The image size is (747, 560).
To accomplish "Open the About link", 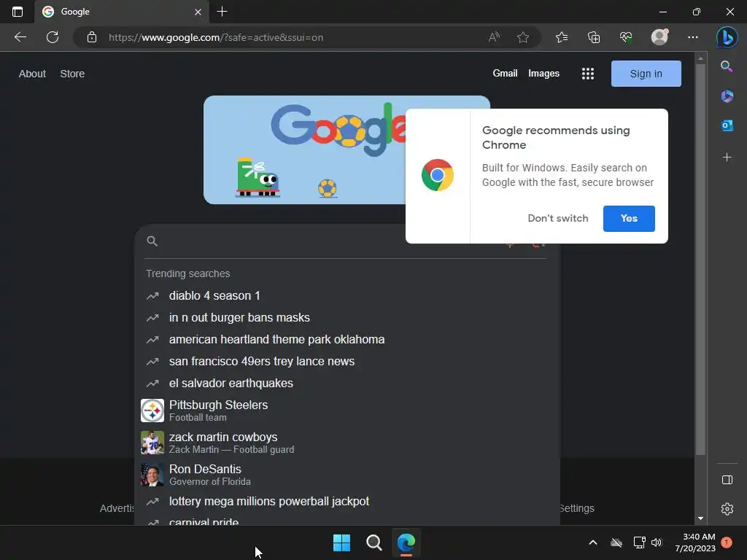I will click(x=32, y=74).
